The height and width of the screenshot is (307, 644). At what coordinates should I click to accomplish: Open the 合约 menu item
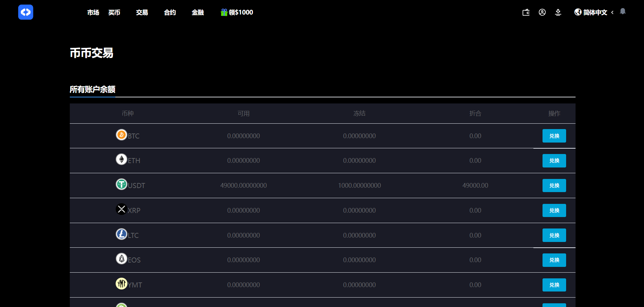pos(170,12)
